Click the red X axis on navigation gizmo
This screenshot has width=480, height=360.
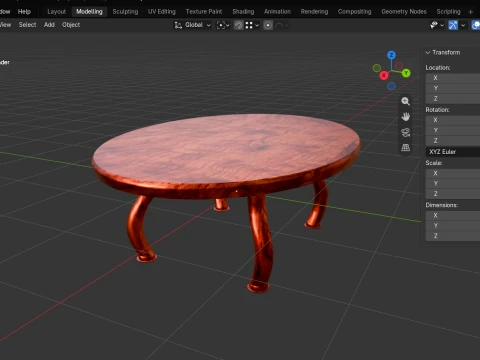(x=384, y=75)
